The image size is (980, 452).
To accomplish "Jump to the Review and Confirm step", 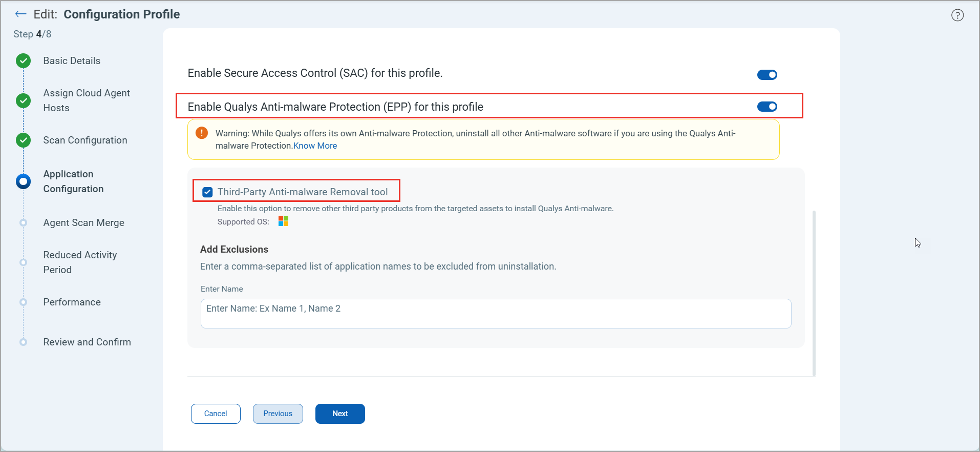I will tap(87, 342).
